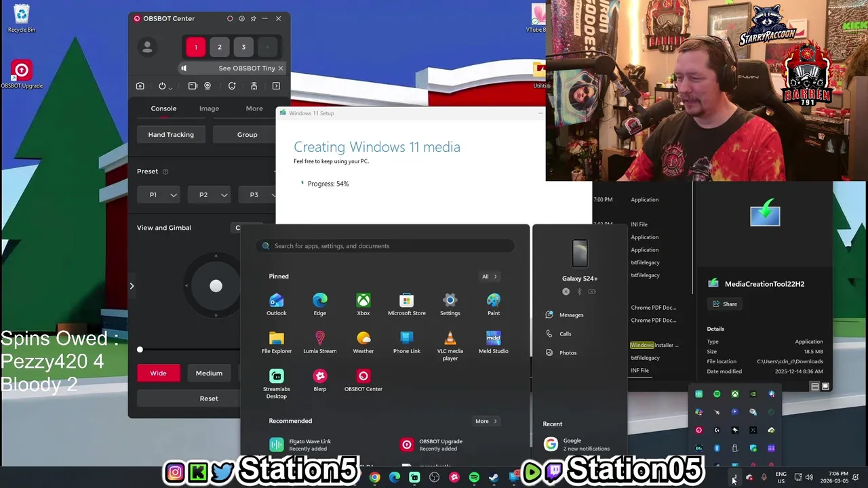Screen dimensions: 868x488
Task: Click the Start menu search box
Action: (x=385, y=246)
